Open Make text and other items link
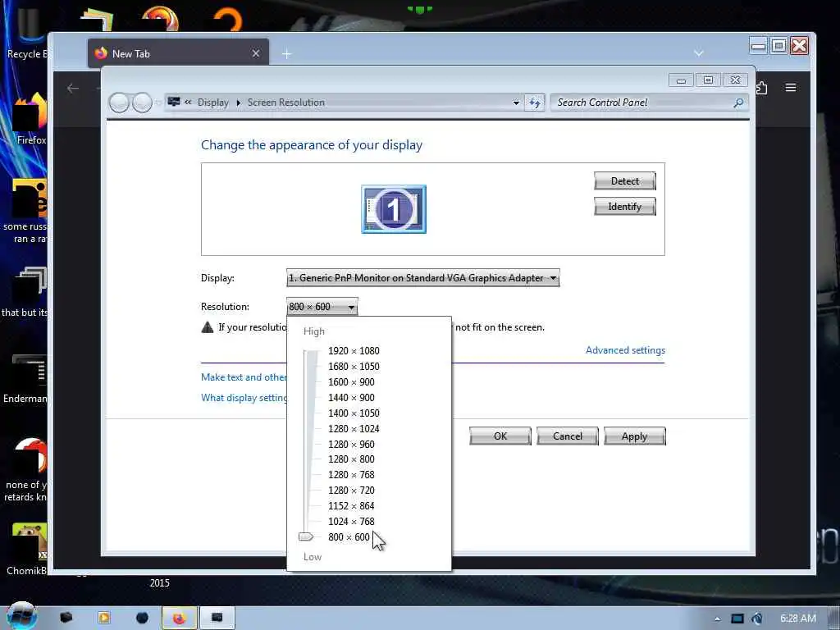 pyautogui.click(x=244, y=377)
